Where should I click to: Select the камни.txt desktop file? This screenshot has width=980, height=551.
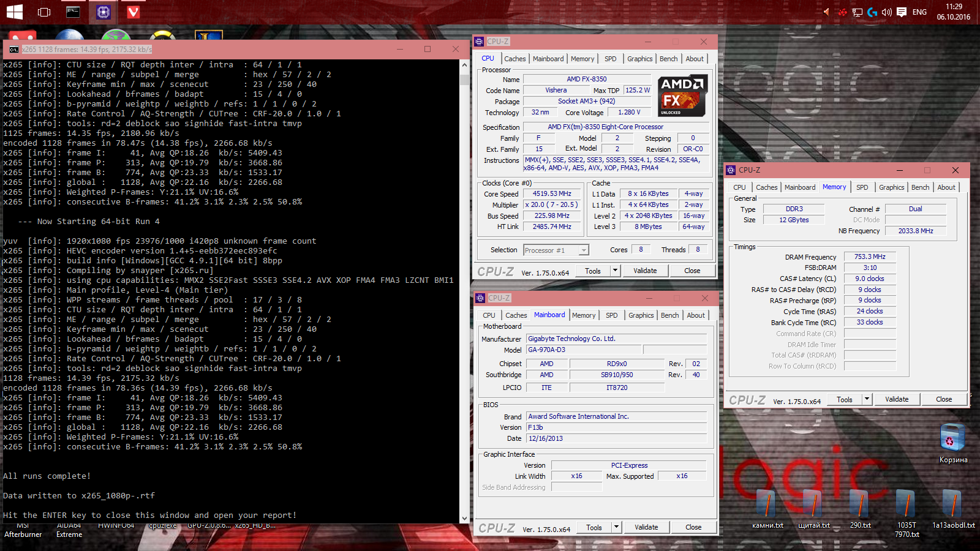767,509
